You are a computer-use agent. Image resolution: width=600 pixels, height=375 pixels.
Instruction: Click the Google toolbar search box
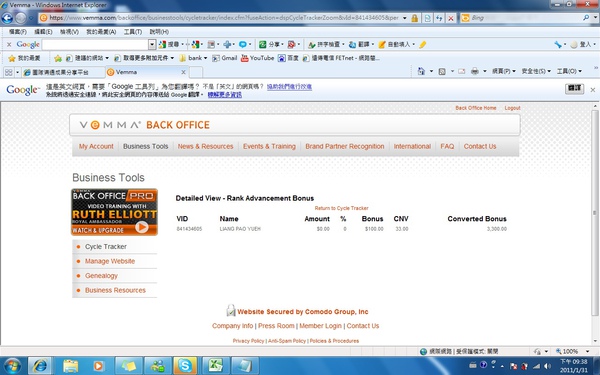[95, 45]
